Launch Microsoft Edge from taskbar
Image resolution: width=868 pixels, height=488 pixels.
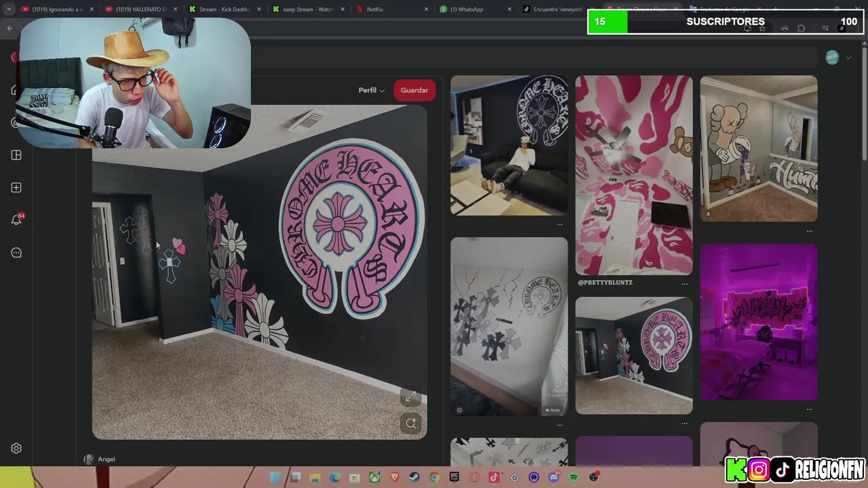click(335, 477)
